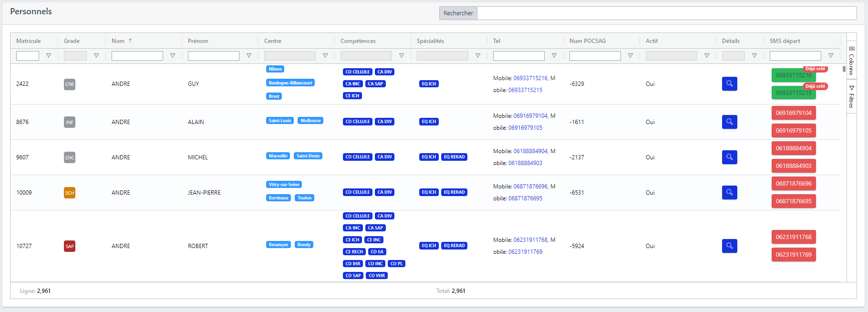868x312 pixels.
Task: Open the Grade column filter icon
Action: [96, 56]
